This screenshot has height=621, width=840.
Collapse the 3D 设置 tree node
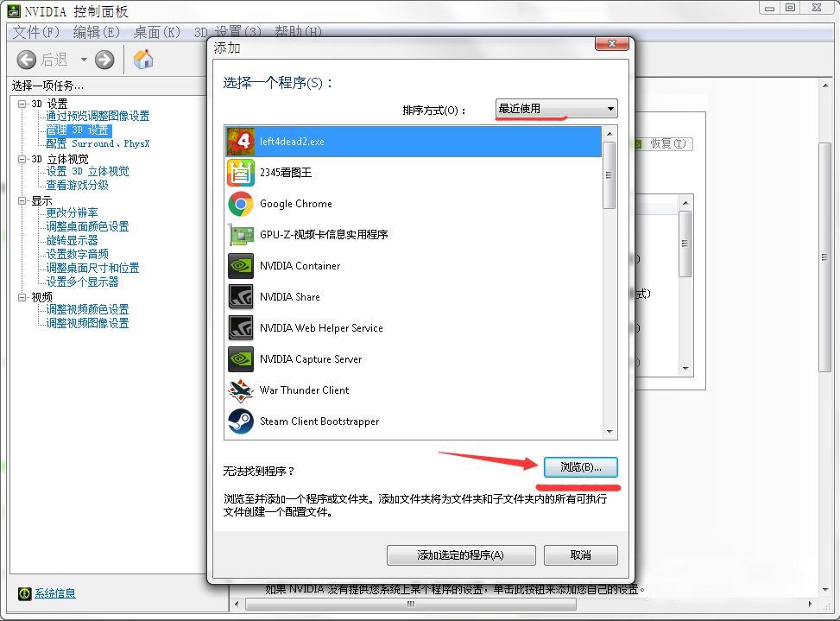point(22,104)
